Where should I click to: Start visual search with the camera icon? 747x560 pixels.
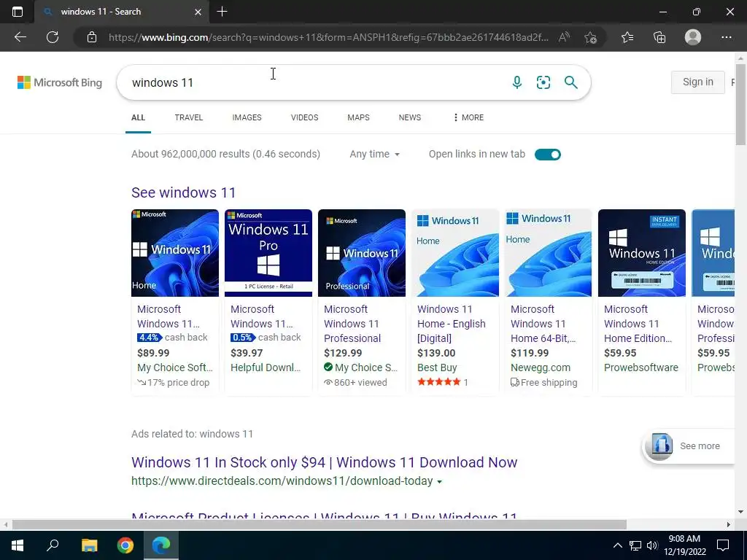[x=543, y=82]
